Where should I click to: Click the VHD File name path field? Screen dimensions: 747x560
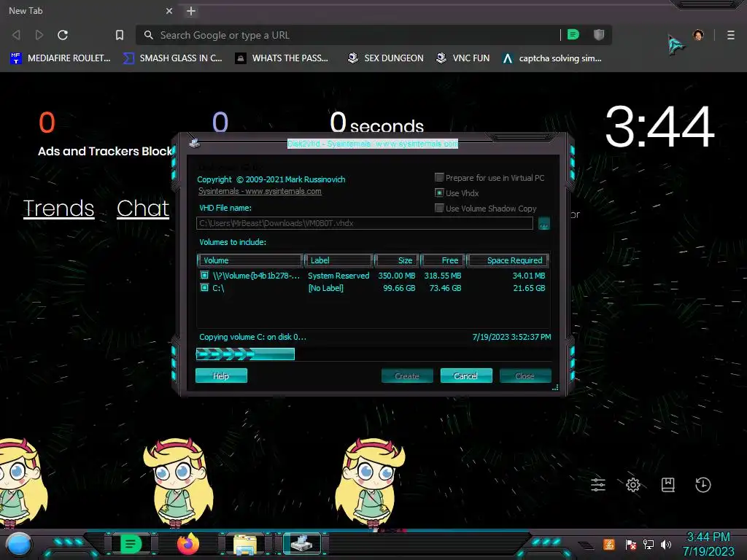point(365,223)
